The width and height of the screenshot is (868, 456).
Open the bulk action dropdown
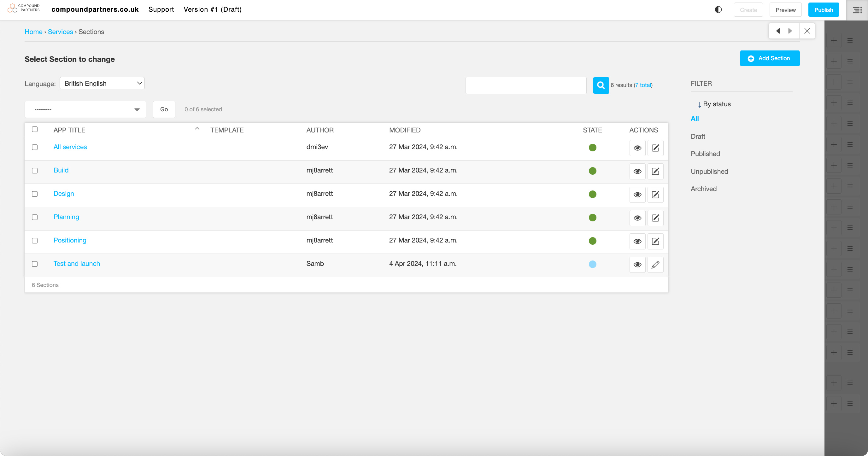pos(85,109)
